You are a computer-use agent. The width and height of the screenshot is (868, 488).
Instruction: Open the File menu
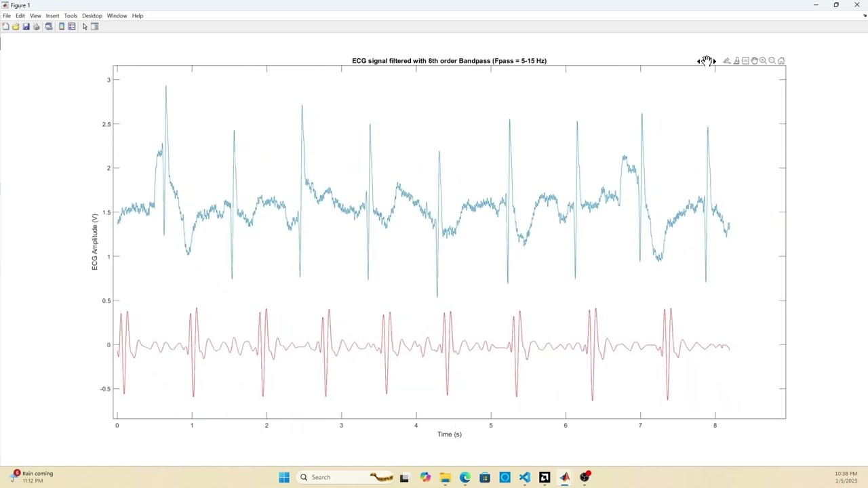[x=7, y=16]
